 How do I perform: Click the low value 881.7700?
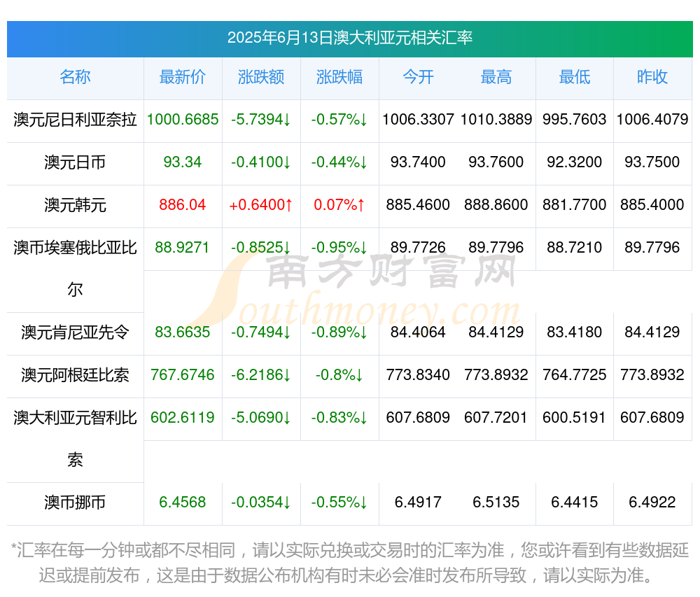[x=575, y=205]
